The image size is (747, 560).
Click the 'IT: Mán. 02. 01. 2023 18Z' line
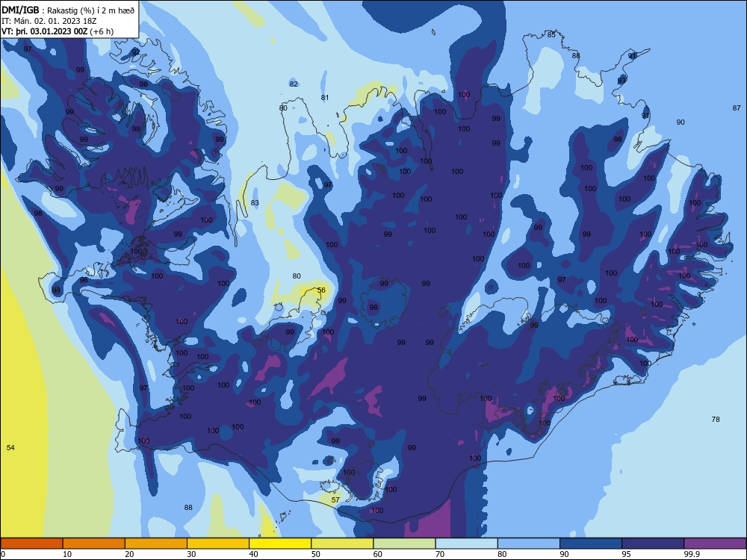[51, 21]
